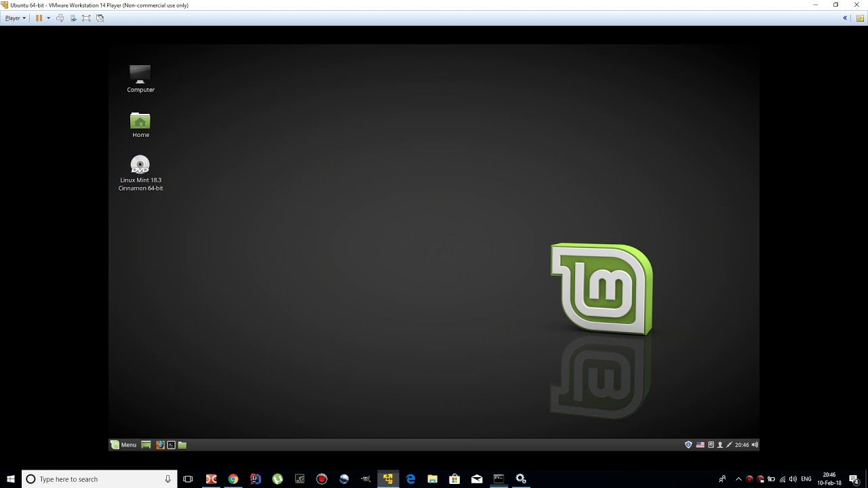Open the command prompt taskbar icon
868x488 pixels.
(498, 479)
